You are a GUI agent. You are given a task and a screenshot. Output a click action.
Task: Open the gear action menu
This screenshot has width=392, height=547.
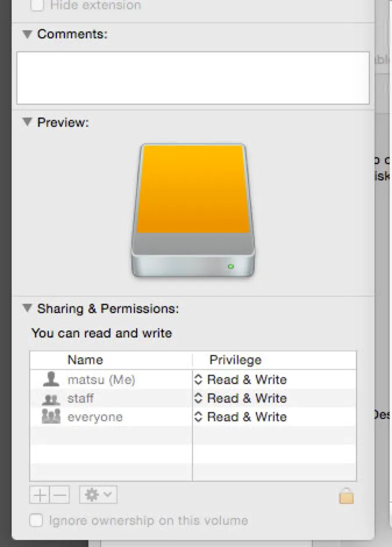point(98,495)
